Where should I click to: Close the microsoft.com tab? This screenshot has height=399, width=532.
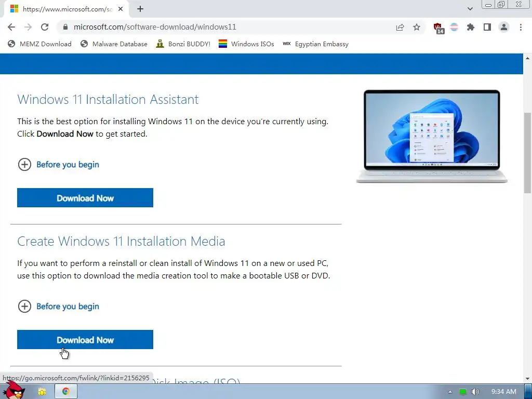tap(121, 9)
